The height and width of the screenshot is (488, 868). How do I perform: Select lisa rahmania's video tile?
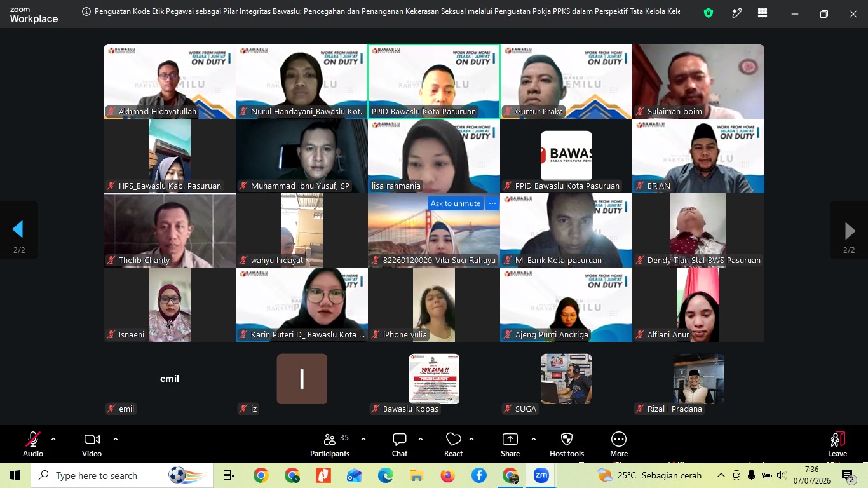[434, 156]
